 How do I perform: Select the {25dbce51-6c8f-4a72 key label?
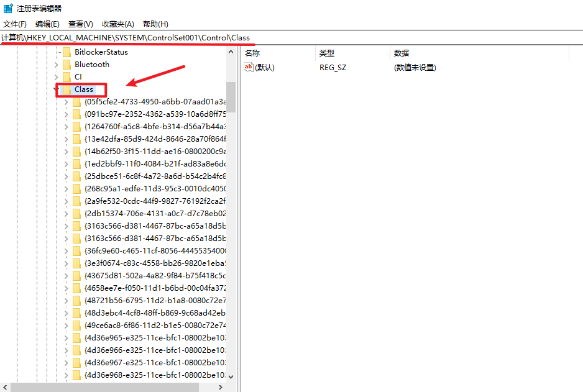[155, 176]
